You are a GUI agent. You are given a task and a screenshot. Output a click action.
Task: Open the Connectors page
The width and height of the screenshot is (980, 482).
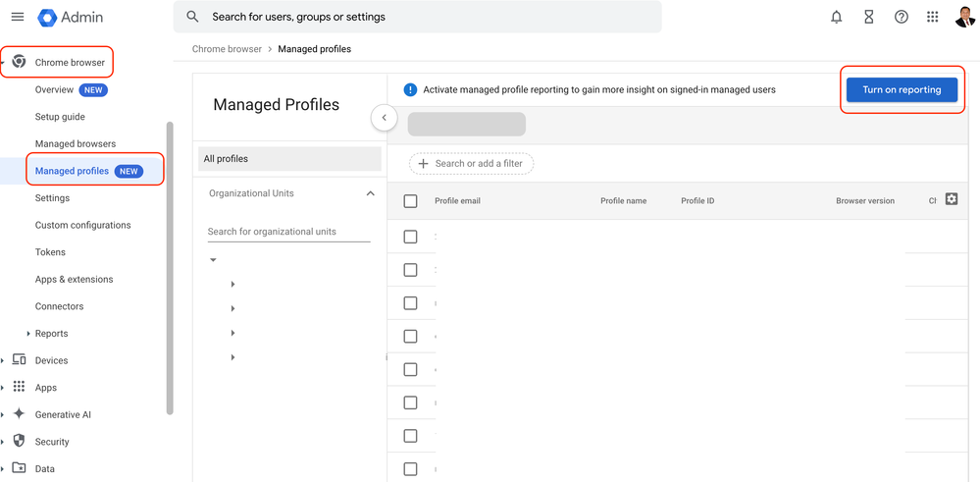point(60,306)
